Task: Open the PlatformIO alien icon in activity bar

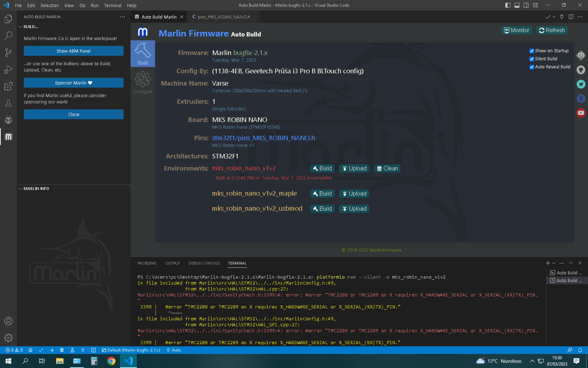Action: click(8, 120)
